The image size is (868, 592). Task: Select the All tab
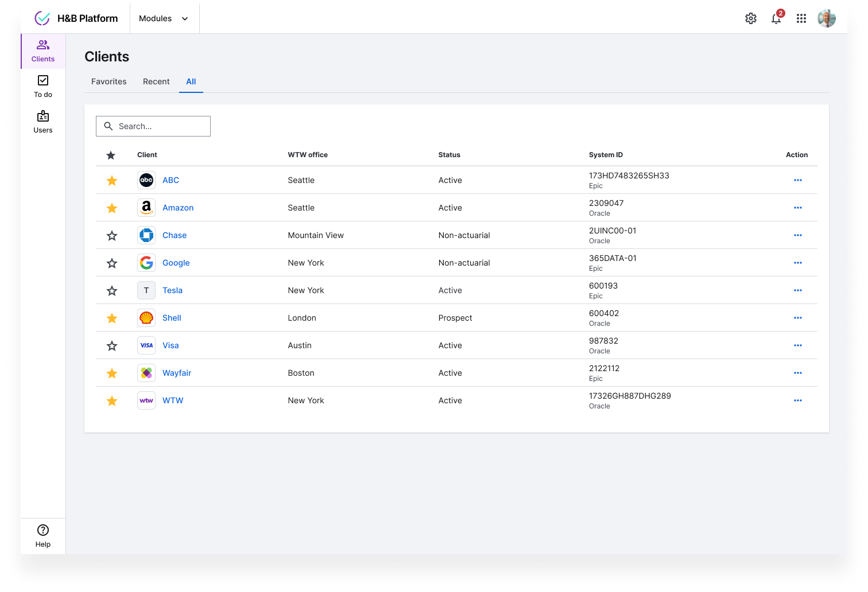tap(191, 81)
